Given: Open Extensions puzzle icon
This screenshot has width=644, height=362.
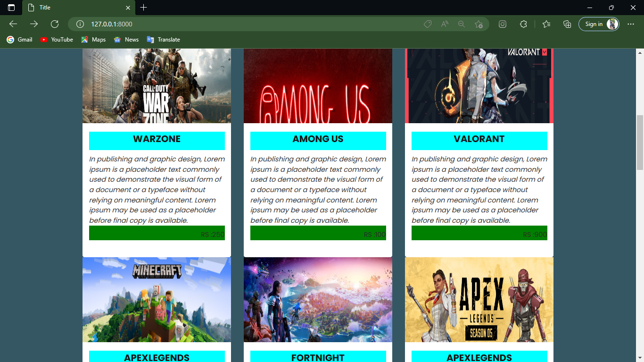Looking at the screenshot, I should click(x=523, y=24).
